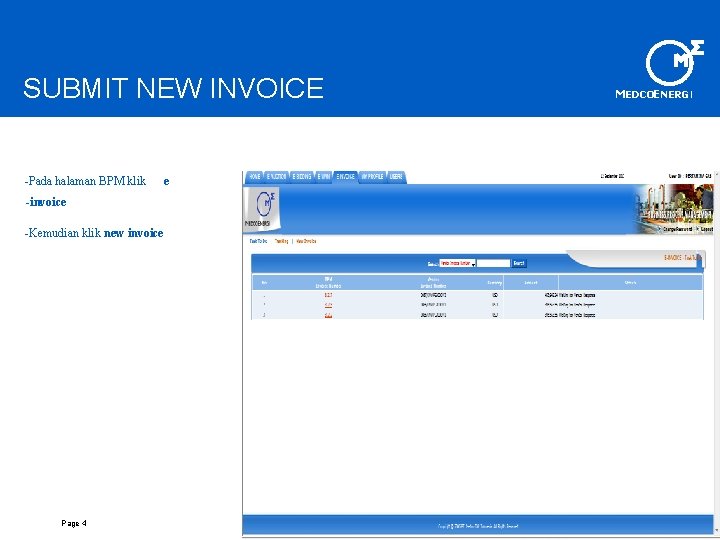Open the E-Bidding tab

pyautogui.click(x=302, y=177)
